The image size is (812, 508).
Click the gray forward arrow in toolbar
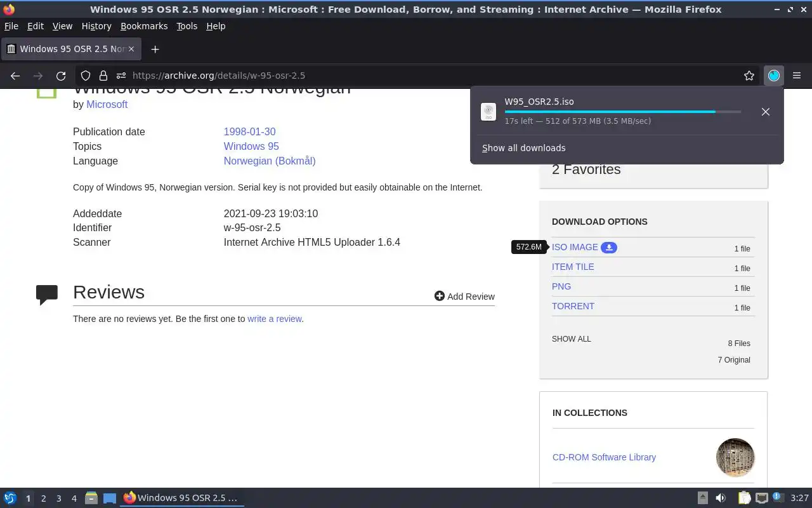38,76
